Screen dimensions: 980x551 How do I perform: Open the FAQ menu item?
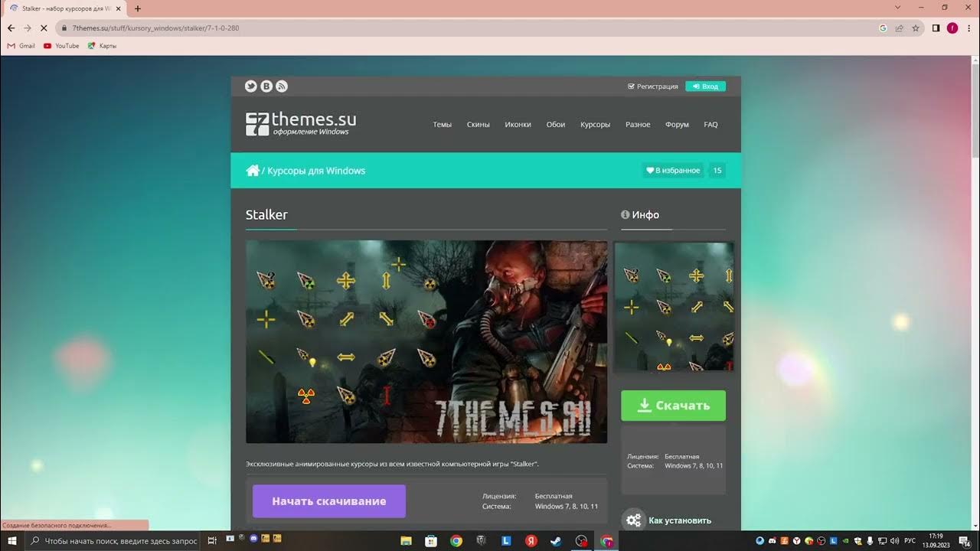pos(711,125)
